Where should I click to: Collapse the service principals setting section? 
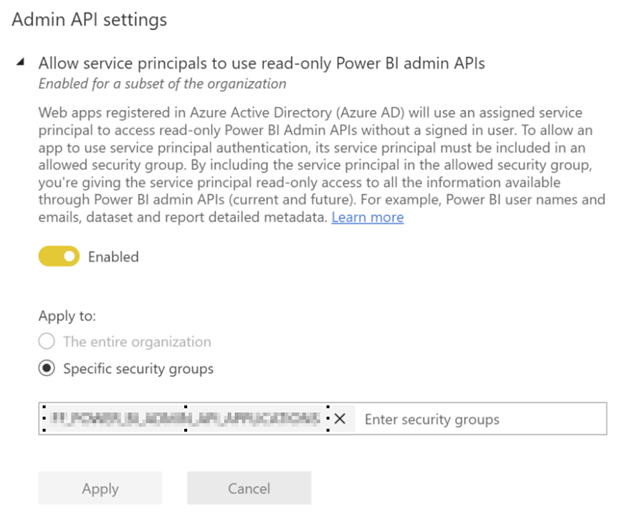click(20, 62)
